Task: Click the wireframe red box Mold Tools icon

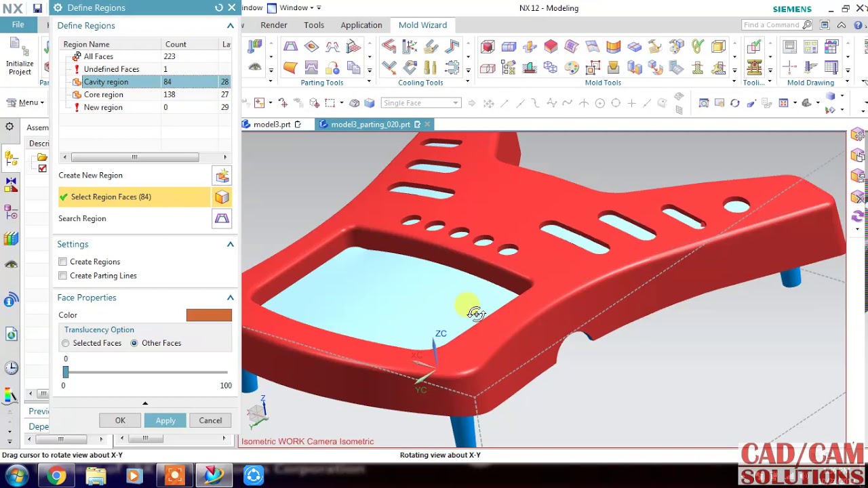Action: coord(488,68)
